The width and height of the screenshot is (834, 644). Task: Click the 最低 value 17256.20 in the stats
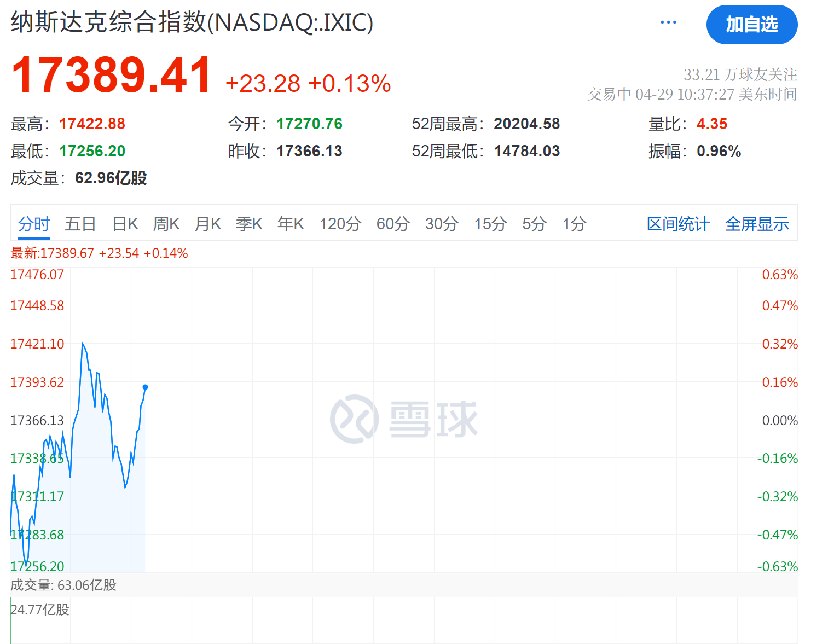92,151
